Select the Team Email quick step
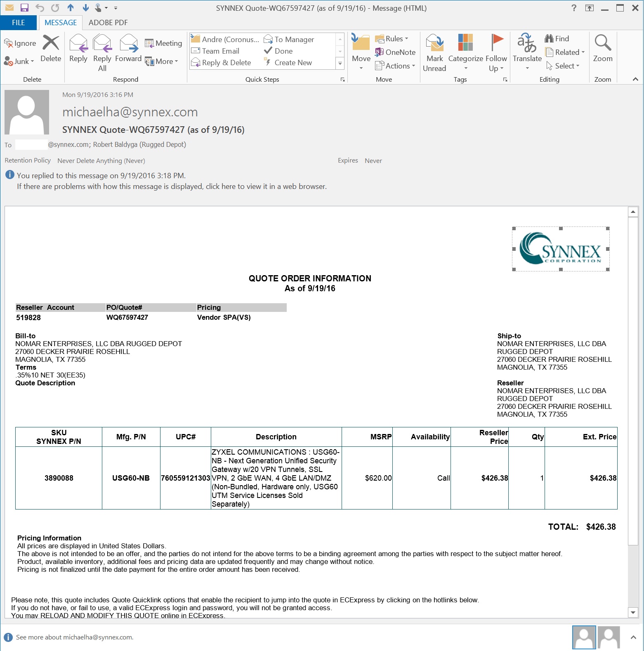 (215, 51)
